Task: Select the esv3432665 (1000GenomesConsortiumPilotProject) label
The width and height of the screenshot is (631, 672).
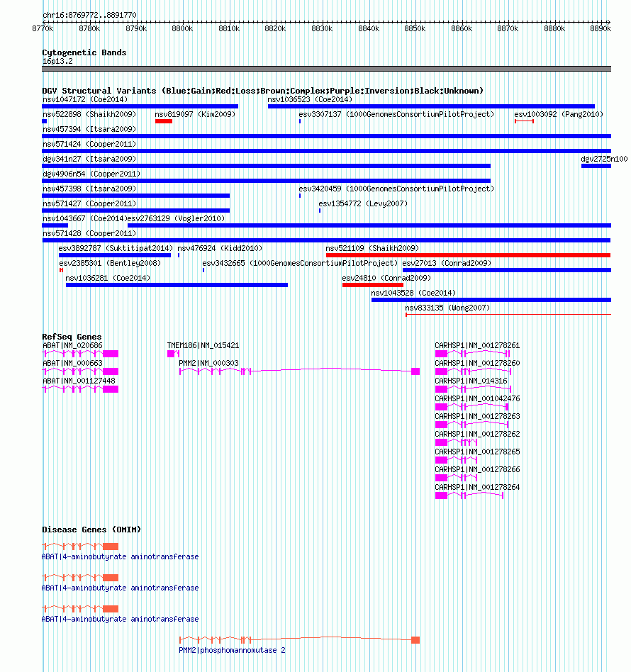Action: (300, 263)
